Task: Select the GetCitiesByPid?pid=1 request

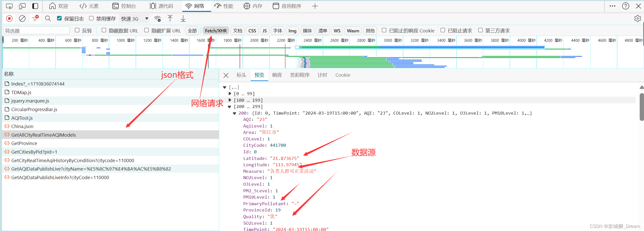Action: tap(111, 152)
